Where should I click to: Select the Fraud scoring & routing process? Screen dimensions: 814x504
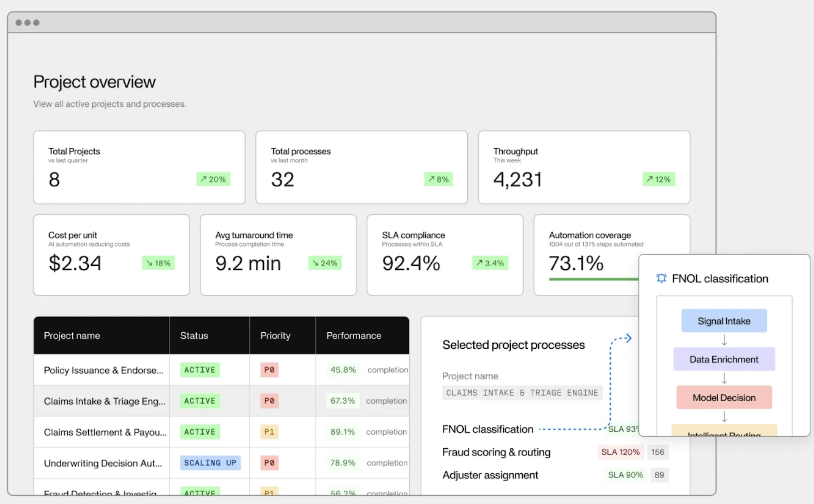pos(496,452)
